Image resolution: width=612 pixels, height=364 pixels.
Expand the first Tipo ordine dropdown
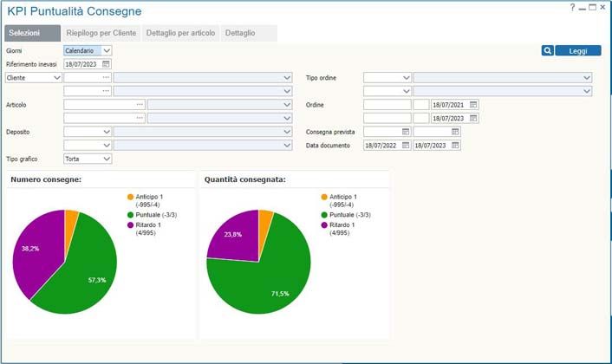click(x=406, y=78)
